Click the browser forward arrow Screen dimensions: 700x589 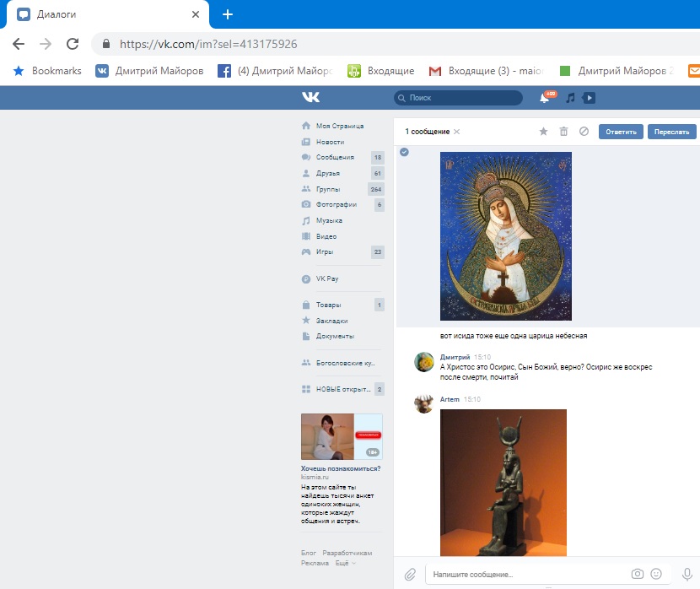45,44
